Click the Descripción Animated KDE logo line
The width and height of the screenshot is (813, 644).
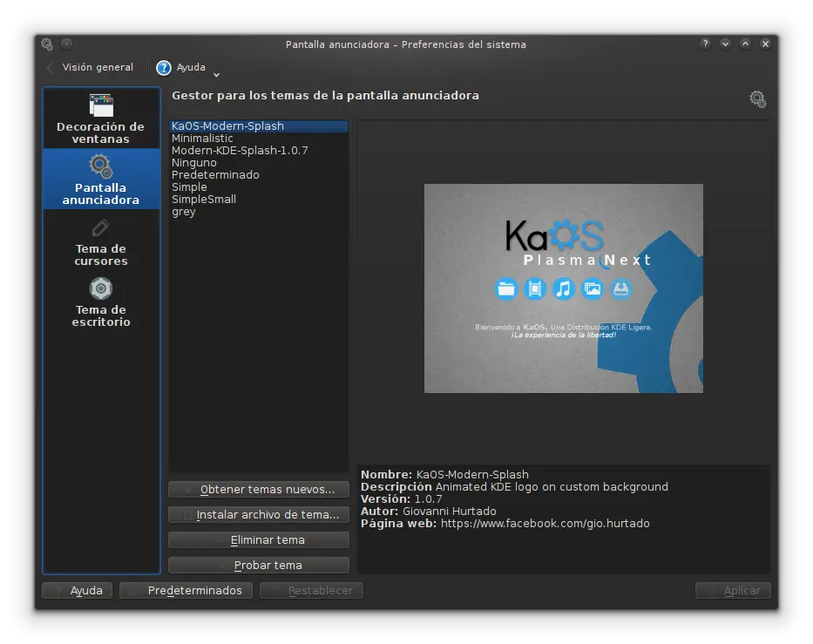click(514, 487)
